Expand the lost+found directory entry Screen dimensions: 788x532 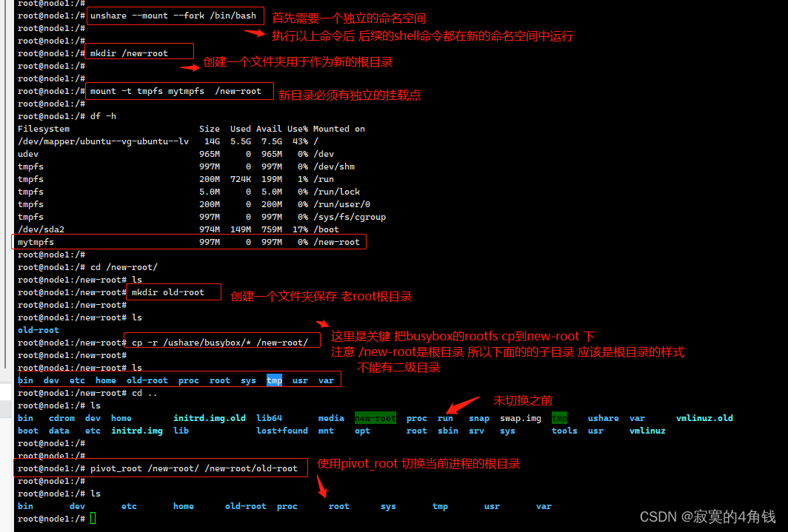tap(281, 430)
